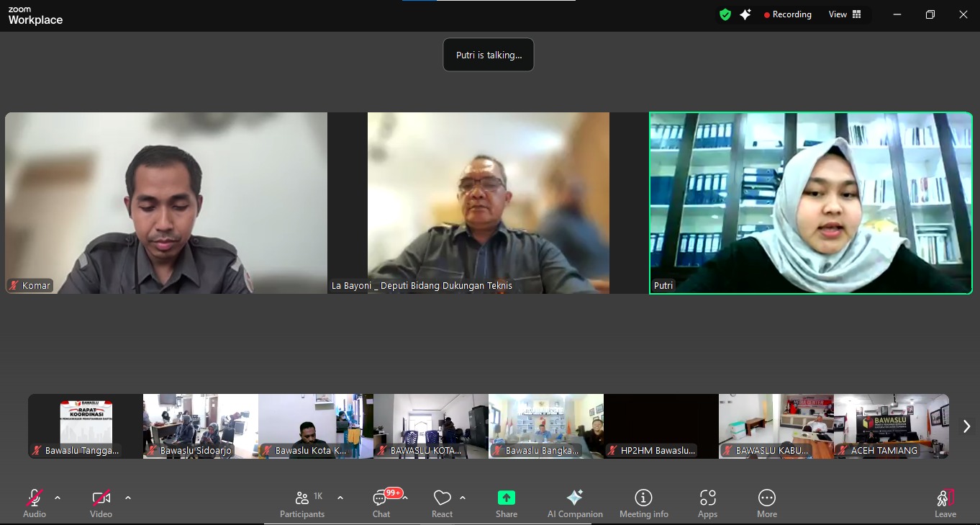Open the More options menu
This screenshot has height=525, width=980.
tap(767, 503)
